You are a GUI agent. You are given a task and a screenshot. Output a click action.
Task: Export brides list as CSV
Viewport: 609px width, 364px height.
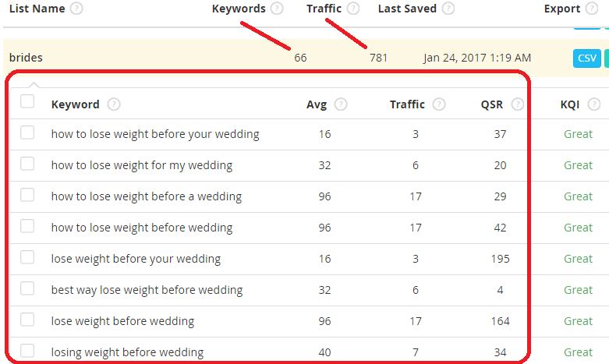(x=587, y=58)
